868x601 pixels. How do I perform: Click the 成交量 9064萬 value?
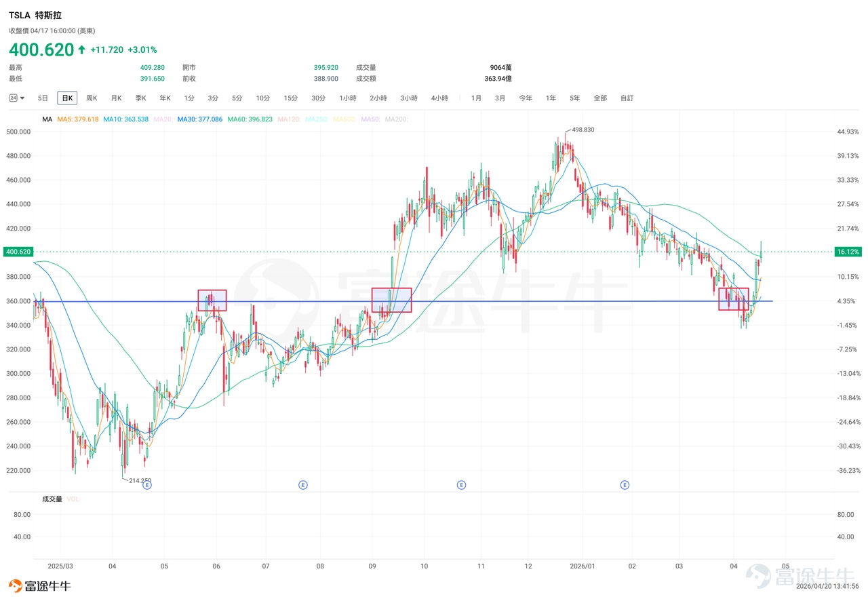tap(500, 67)
